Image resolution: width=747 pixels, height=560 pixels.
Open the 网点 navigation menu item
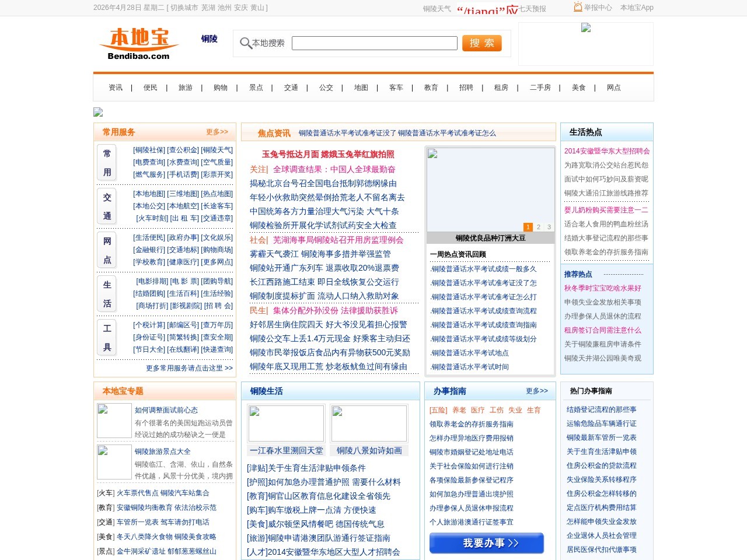614,87
